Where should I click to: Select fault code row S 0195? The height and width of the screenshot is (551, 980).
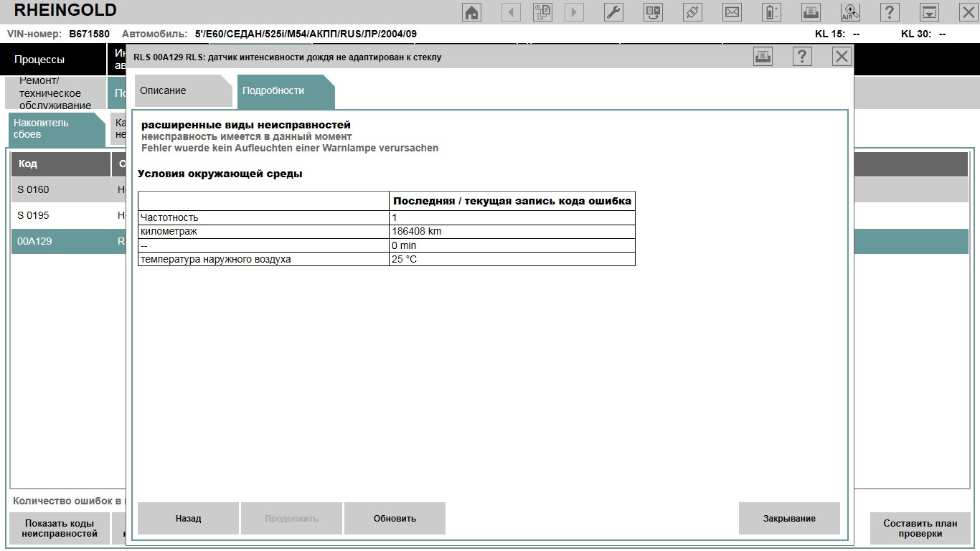(x=68, y=215)
